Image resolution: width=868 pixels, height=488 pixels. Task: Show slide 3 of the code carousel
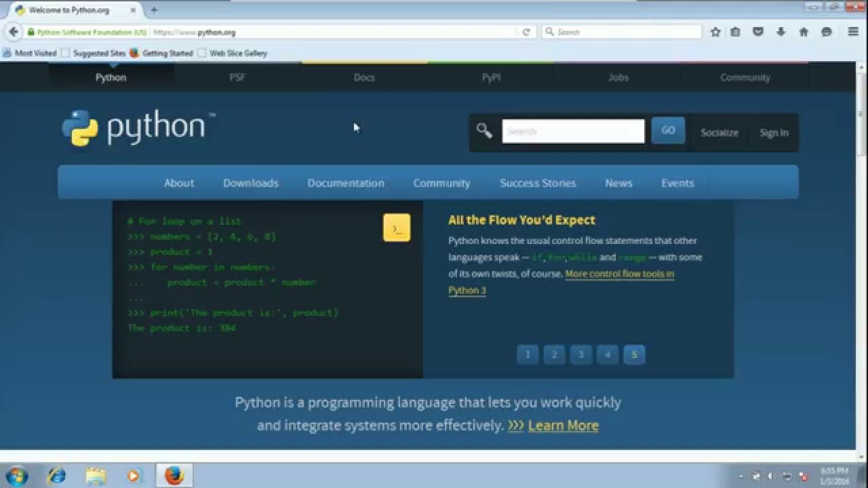click(x=580, y=354)
